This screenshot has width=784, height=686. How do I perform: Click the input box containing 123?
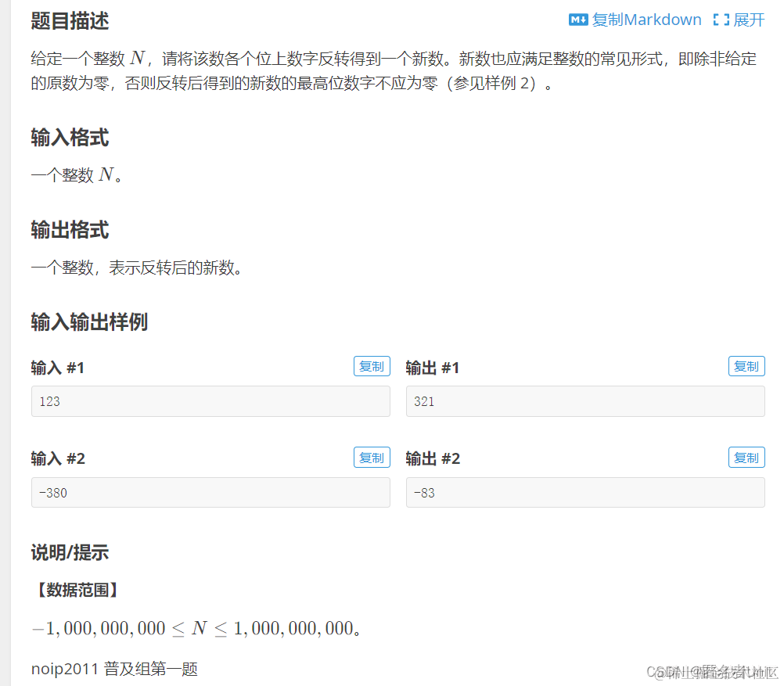[x=210, y=401]
